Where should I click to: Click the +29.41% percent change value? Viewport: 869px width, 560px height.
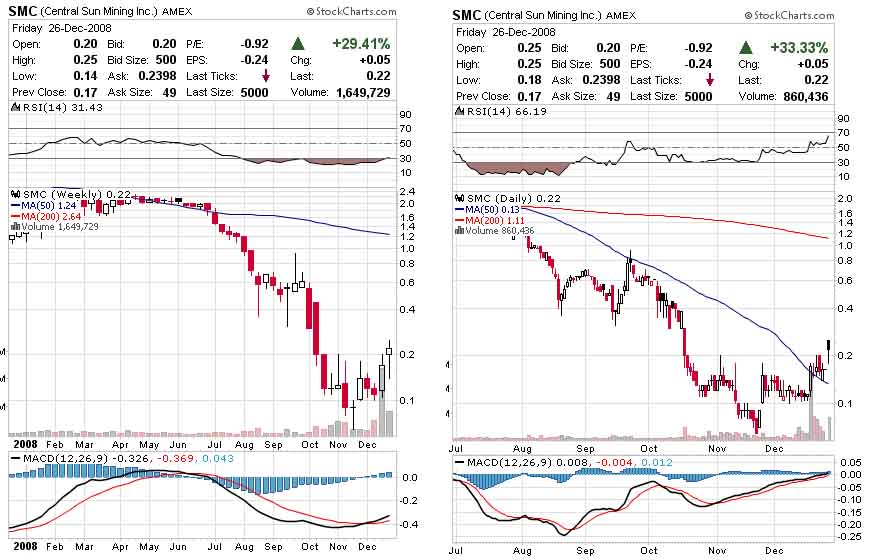361,44
